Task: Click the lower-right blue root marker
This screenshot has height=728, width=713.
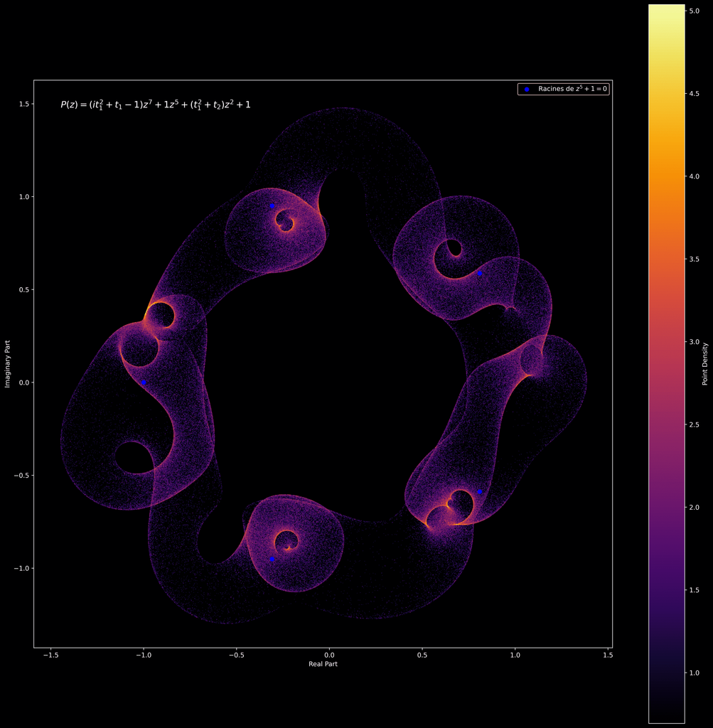Action: [480, 491]
